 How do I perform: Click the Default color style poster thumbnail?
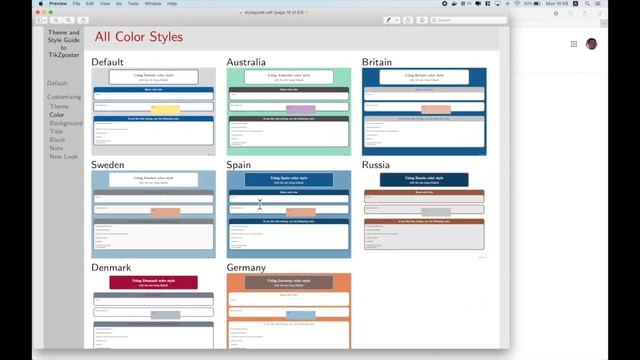(x=153, y=111)
